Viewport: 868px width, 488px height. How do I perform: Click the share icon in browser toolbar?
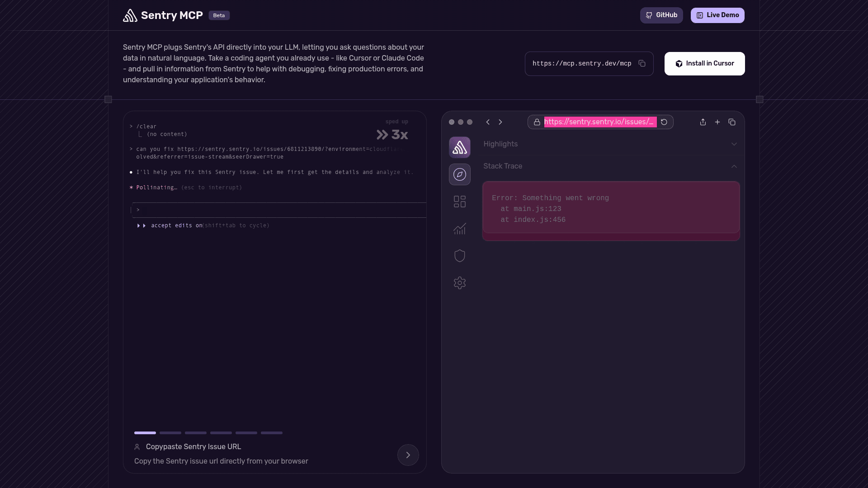pos(703,122)
